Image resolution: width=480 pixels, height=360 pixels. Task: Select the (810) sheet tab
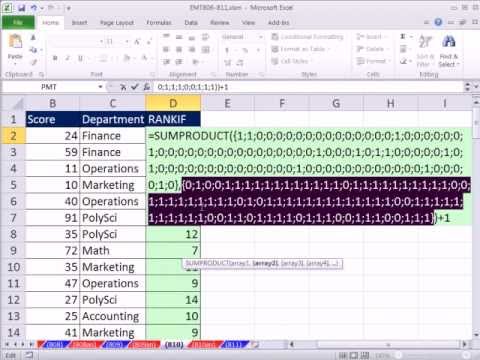(x=174, y=345)
